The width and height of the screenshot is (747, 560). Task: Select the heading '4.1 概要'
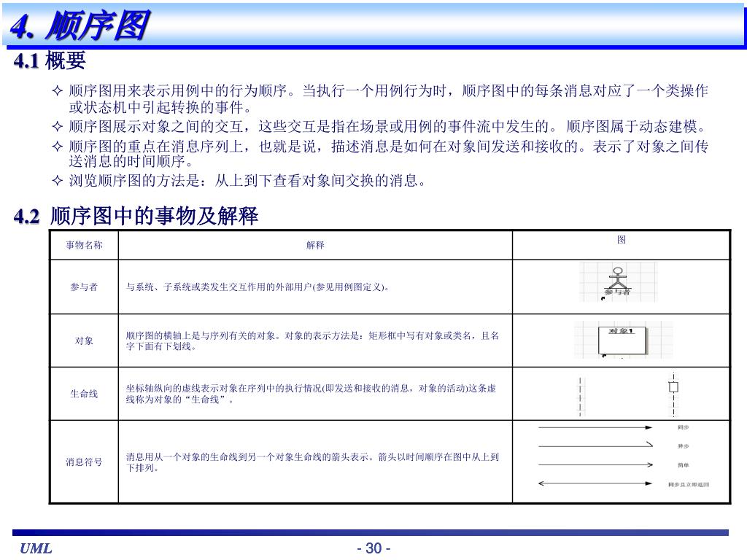pyautogui.click(x=50, y=61)
